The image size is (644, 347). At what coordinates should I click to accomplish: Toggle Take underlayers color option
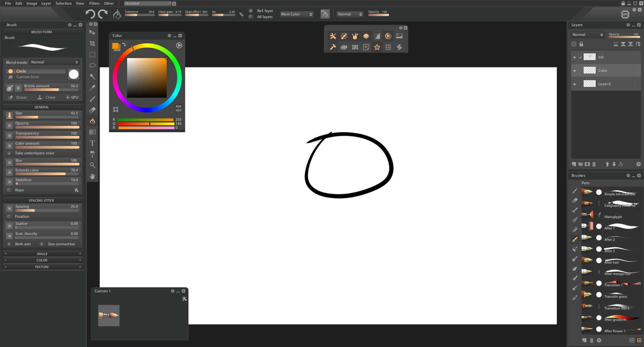pos(9,153)
